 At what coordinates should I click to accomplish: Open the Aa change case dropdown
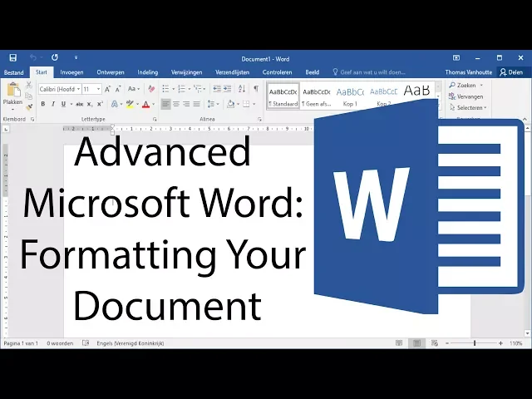134,89
